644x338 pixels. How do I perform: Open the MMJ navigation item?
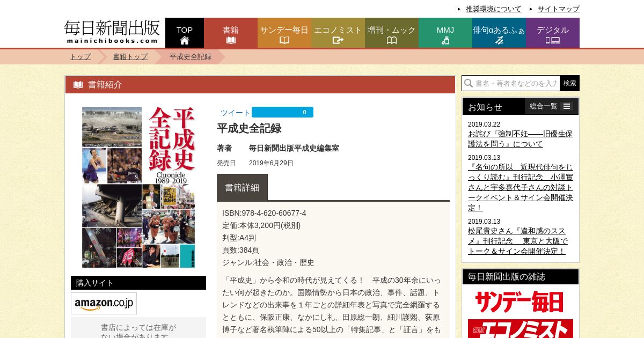[x=445, y=33]
